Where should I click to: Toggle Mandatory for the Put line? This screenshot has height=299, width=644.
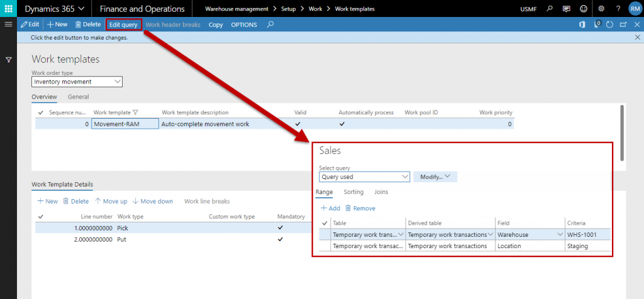pyautogui.click(x=280, y=239)
